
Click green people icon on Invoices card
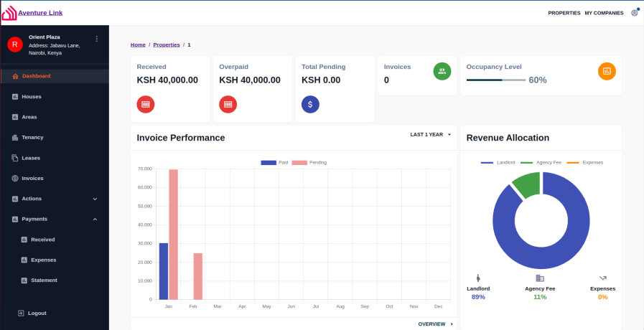coord(442,71)
